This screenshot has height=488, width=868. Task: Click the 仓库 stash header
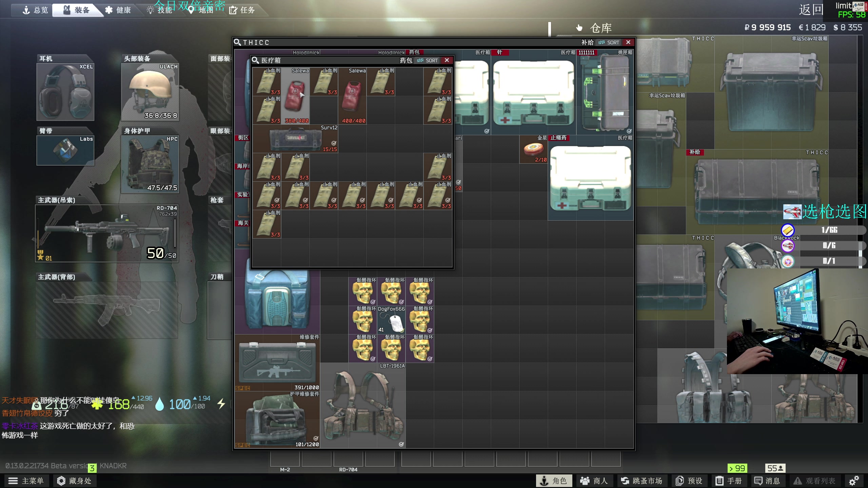coord(600,28)
